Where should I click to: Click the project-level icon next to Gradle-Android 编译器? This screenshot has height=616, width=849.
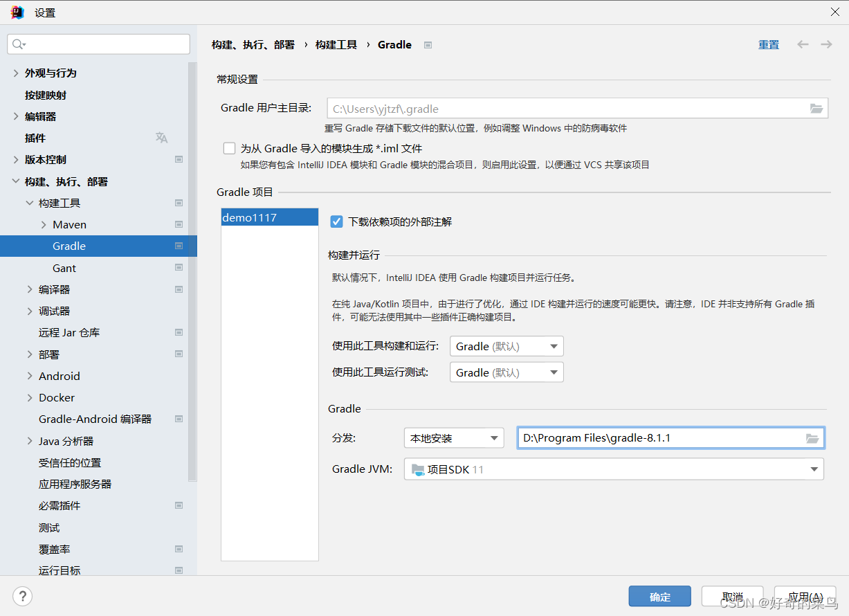click(x=179, y=419)
